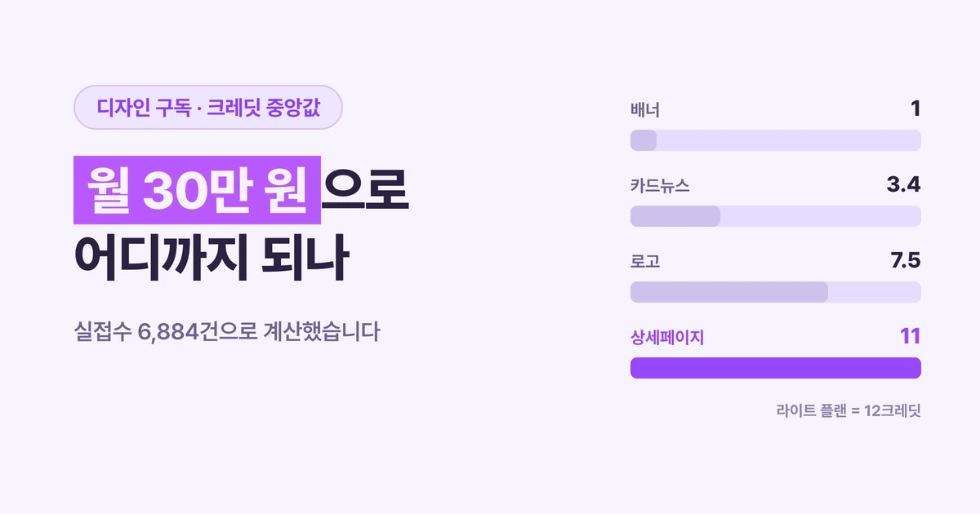Click the highlighted 월 30만 원 text

[198, 190]
